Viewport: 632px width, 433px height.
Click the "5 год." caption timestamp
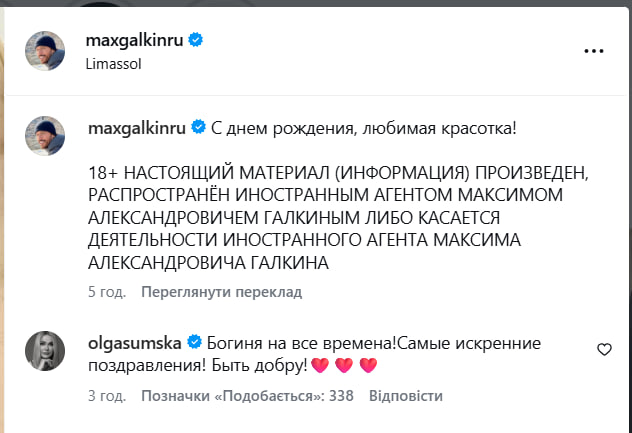pyautogui.click(x=107, y=293)
